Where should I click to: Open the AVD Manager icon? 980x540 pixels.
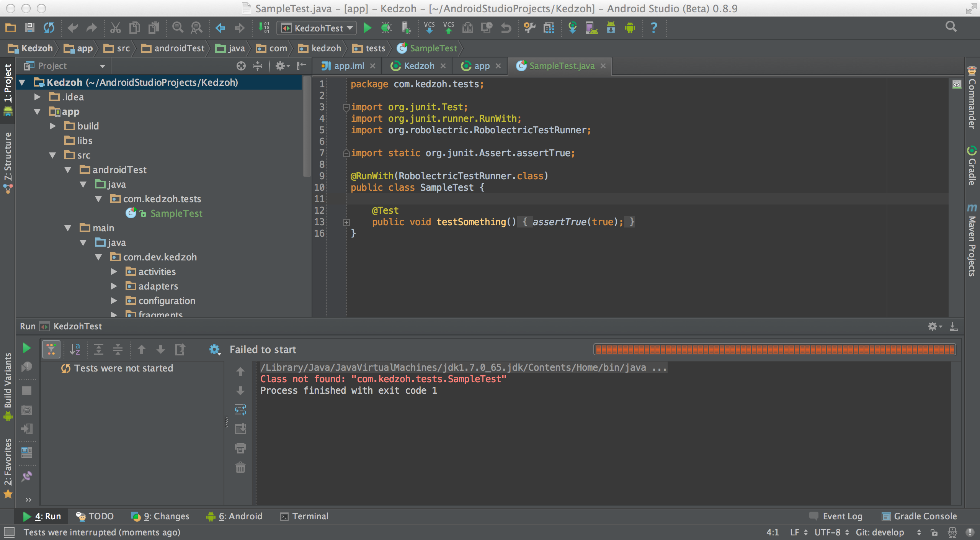591,28
